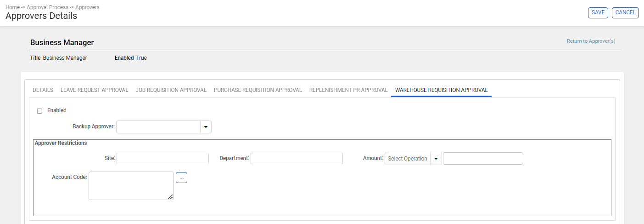Follow the Return to Approver(s) link
This screenshot has height=224, width=644.
click(x=591, y=41)
